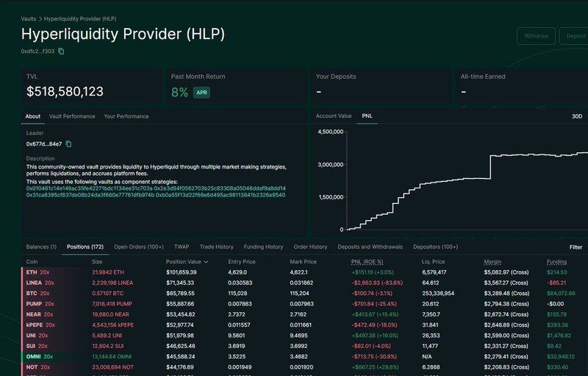This screenshot has height=376, width=588.
Task: Open the Funding History tab
Action: pos(263,247)
